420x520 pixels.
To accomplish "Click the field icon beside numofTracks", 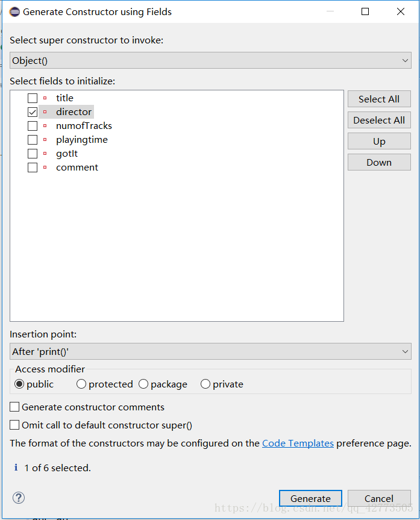I will coord(45,126).
